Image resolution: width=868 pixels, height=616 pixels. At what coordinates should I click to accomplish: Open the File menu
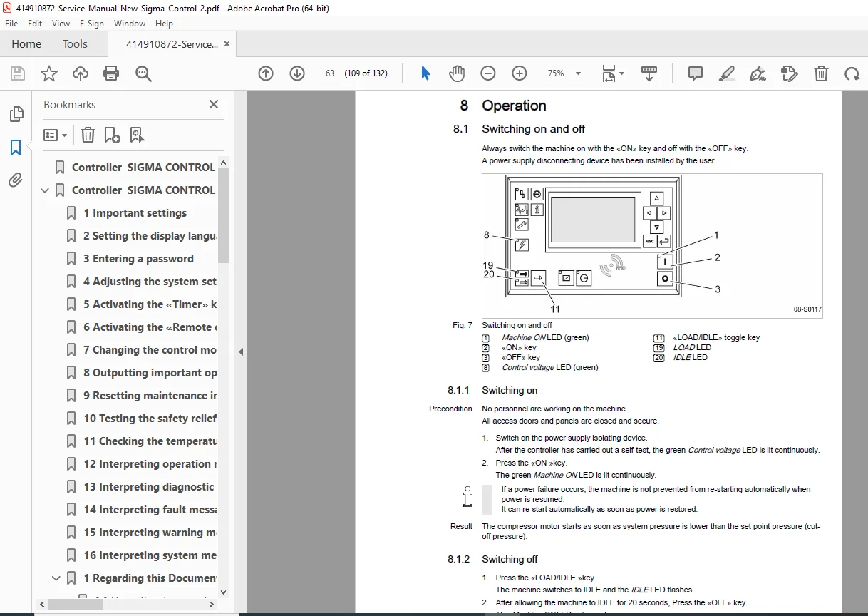[11, 24]
